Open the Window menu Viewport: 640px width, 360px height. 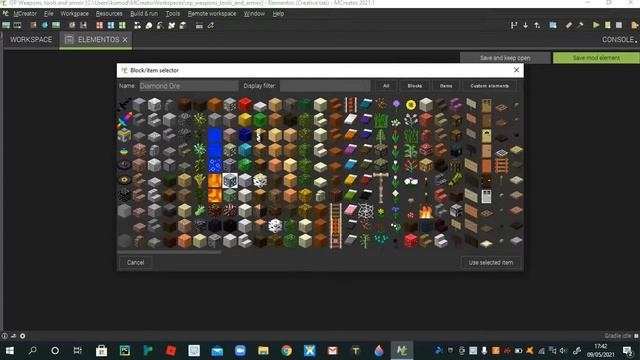254,13
